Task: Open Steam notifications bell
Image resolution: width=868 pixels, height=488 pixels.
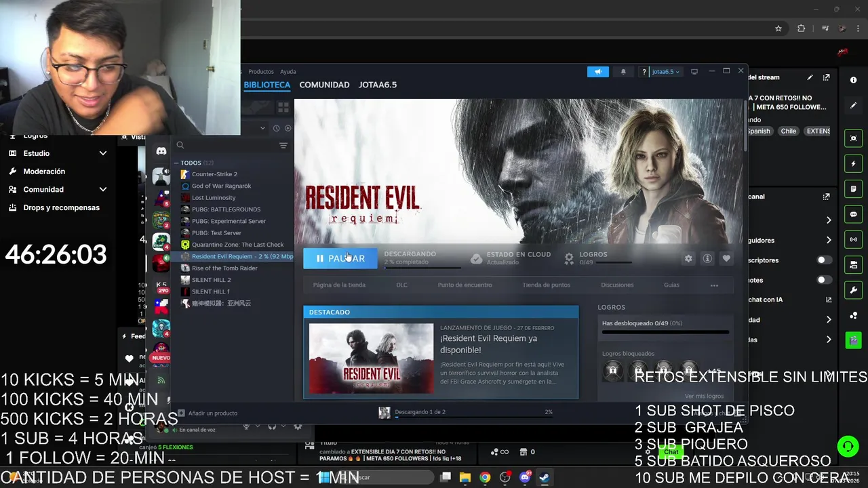Action: pos(623,72)
